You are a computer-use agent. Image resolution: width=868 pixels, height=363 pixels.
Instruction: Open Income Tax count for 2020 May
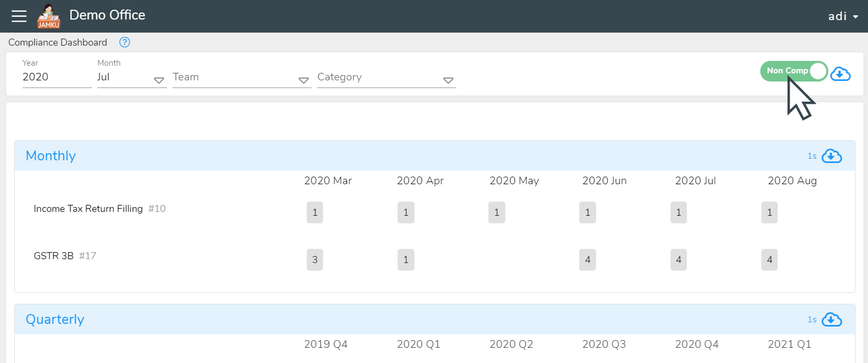(497, 212)
